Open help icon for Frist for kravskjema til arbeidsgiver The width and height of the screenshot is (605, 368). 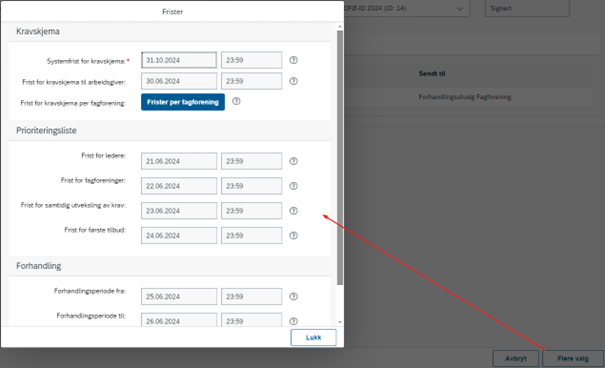pos(294,81)
